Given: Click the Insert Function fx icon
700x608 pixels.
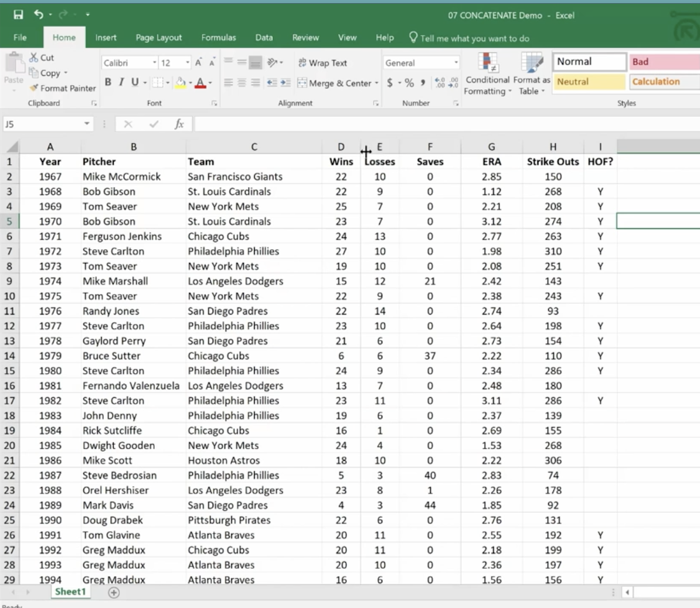Looking at the screenshot, I should coord(179,124).
